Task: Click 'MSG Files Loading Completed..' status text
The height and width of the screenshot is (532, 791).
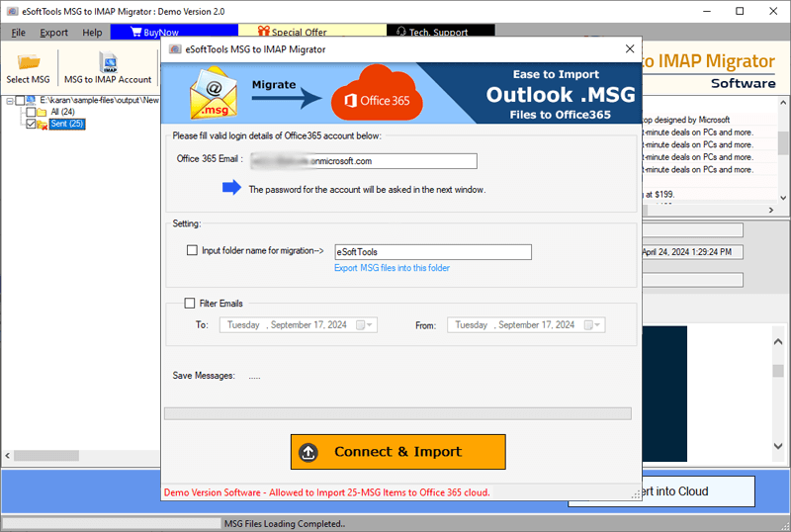Action: [x=285, y=524]
